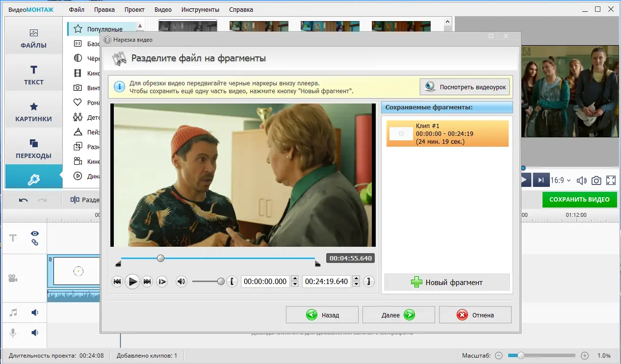Skip to next frame in main preview
Viewport: 621px width, 364px height.
point(541,180)
